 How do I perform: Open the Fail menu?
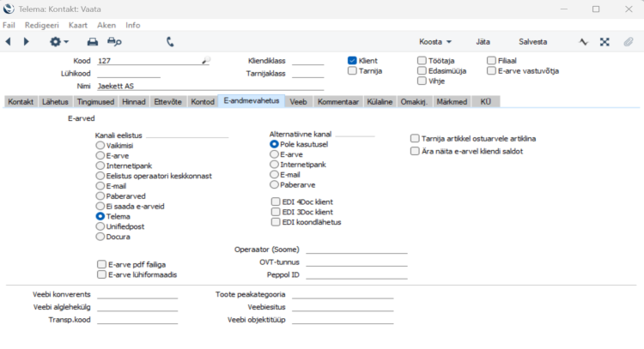click(x=9, y=25)
